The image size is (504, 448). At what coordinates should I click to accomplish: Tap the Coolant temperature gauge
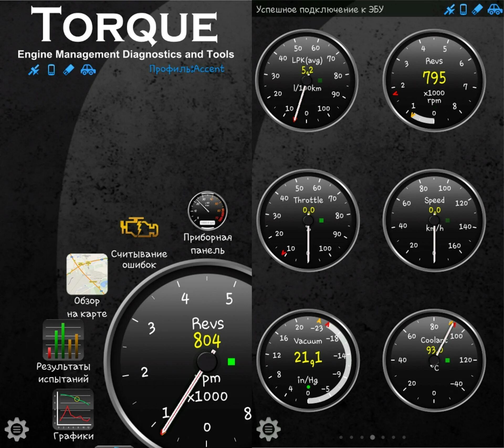pyautogui.click(x=434, y=360)
